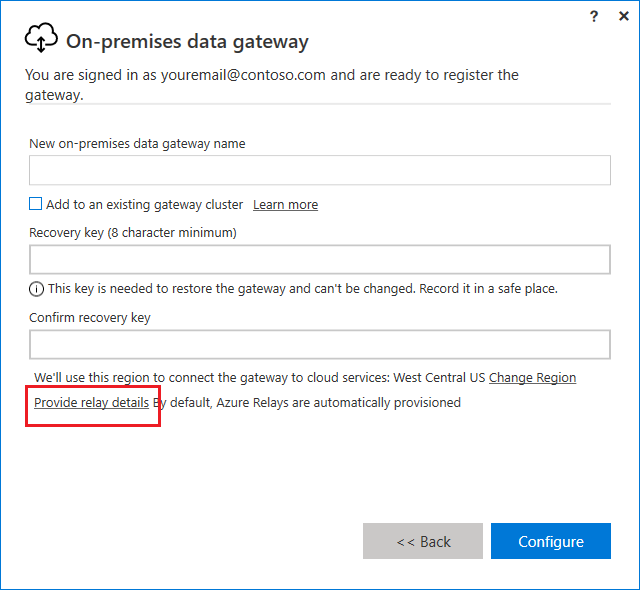
Task: Click the info icon beside recovery key note
Action: pyautogui.click(x=37, y=289)
